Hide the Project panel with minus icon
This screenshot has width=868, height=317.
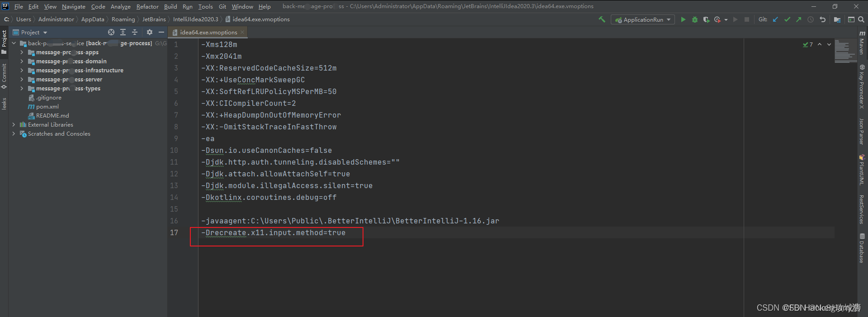click(161, 32)
